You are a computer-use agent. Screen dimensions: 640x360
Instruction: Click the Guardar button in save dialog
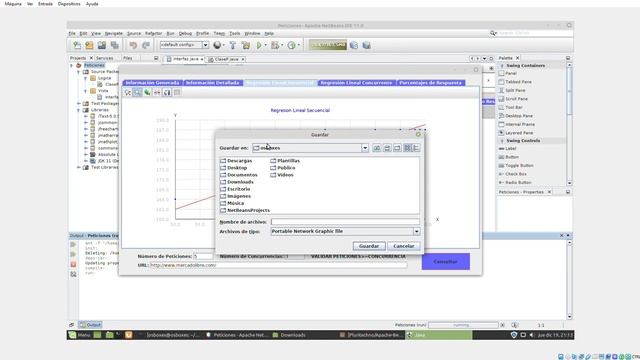369,246
